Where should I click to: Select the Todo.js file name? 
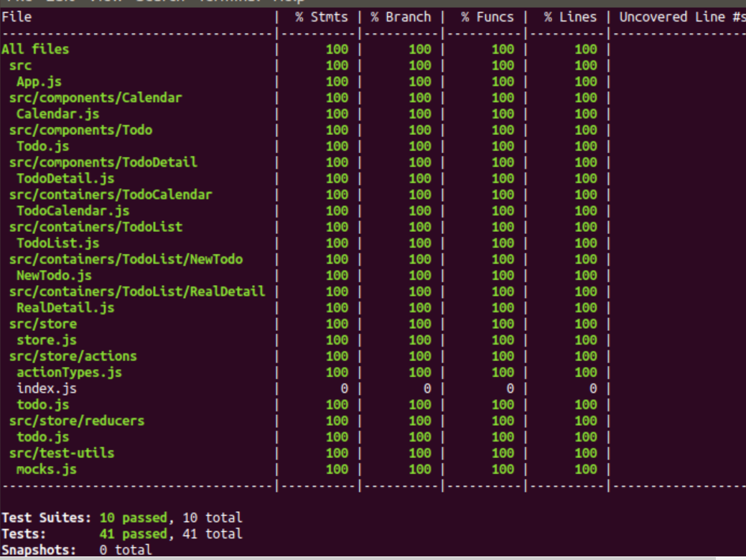[x=43, y=146]
